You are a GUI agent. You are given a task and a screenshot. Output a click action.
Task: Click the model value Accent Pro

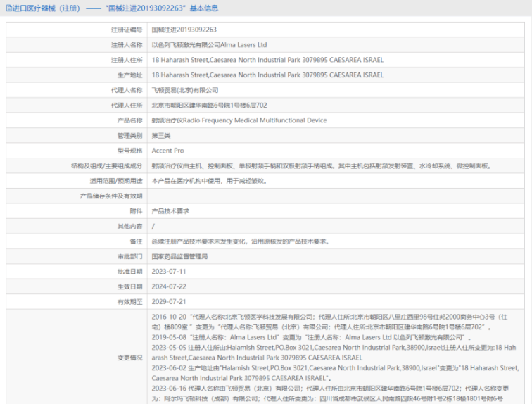pyautogui.click(x=167, y=151)
